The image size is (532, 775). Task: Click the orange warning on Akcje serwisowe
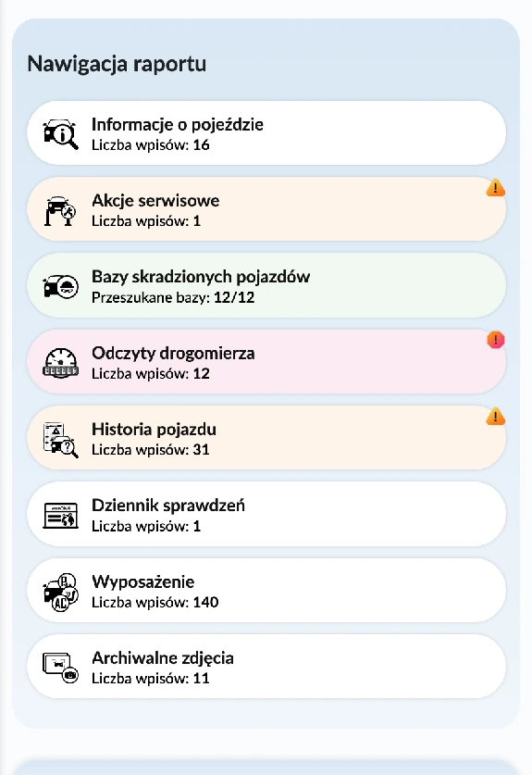pos(495,188)
